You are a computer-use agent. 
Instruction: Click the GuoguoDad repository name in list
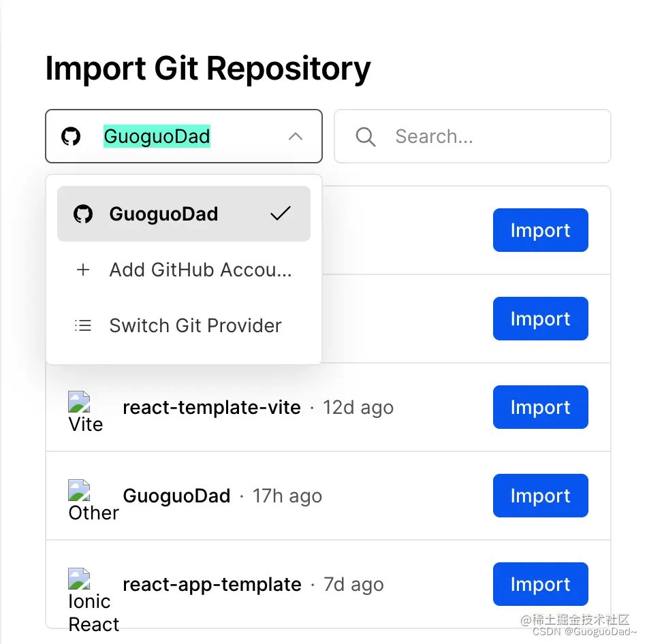click(x=176, y=496)
